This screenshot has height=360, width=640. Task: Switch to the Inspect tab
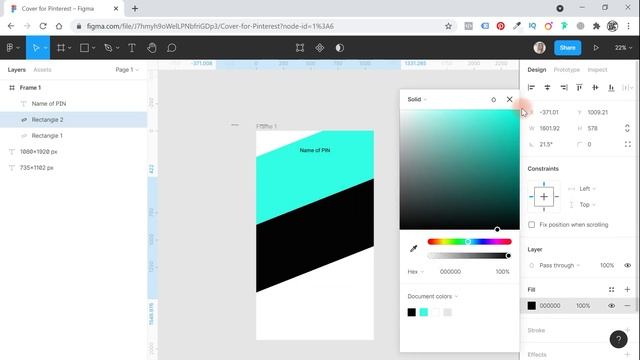597,70
